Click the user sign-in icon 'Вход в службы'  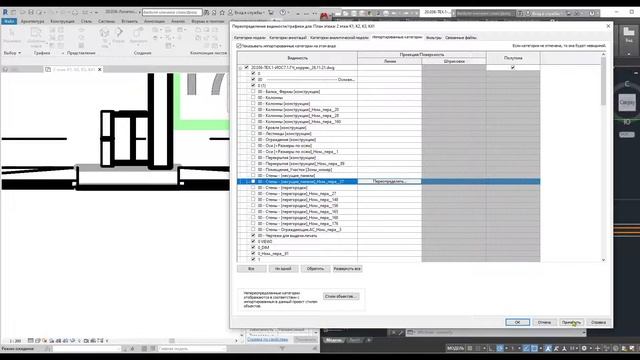point(231,13)
